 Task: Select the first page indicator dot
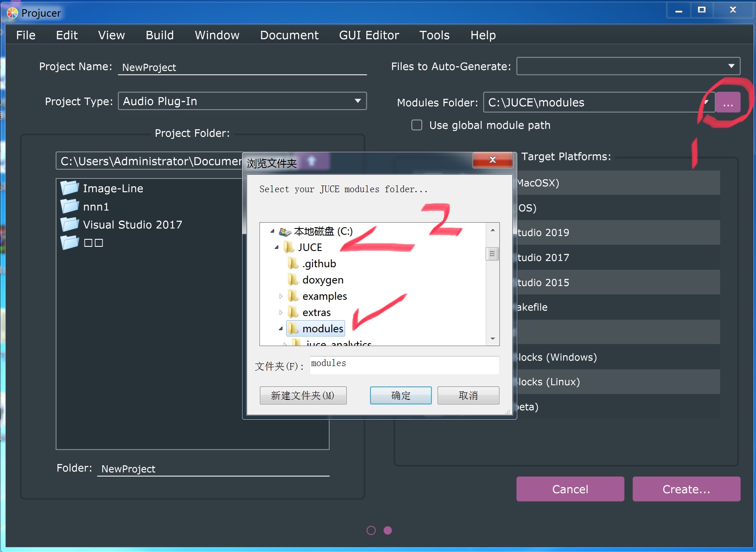(x=371, y=530)
